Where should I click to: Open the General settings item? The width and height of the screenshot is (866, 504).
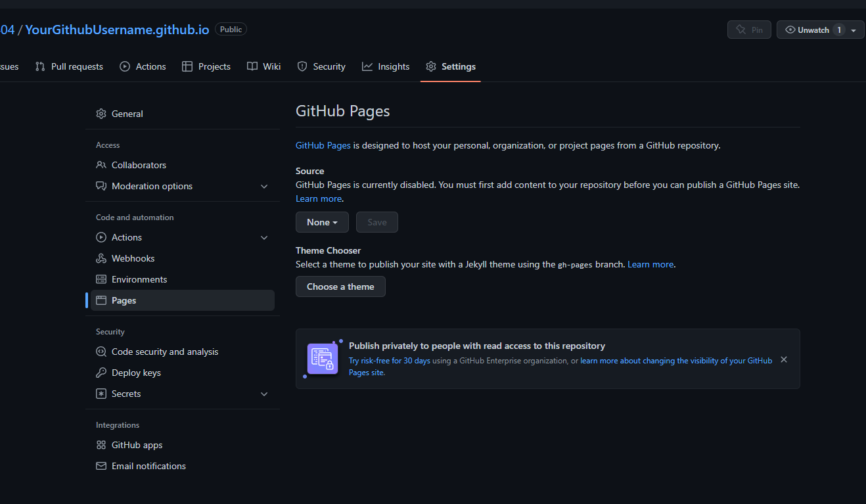click(183, 114)
